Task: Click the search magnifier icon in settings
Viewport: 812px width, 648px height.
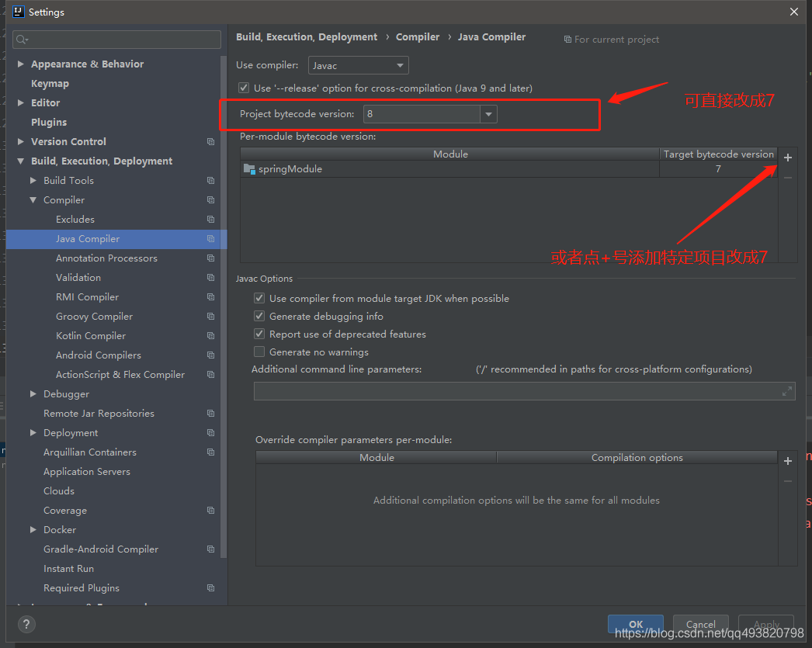Action: pos(21,40)
